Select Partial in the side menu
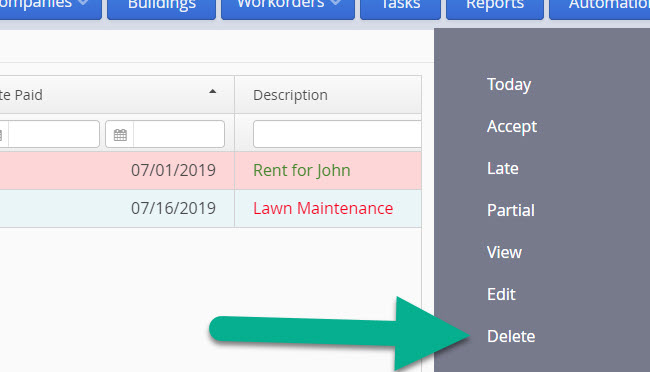 (511, 210)
